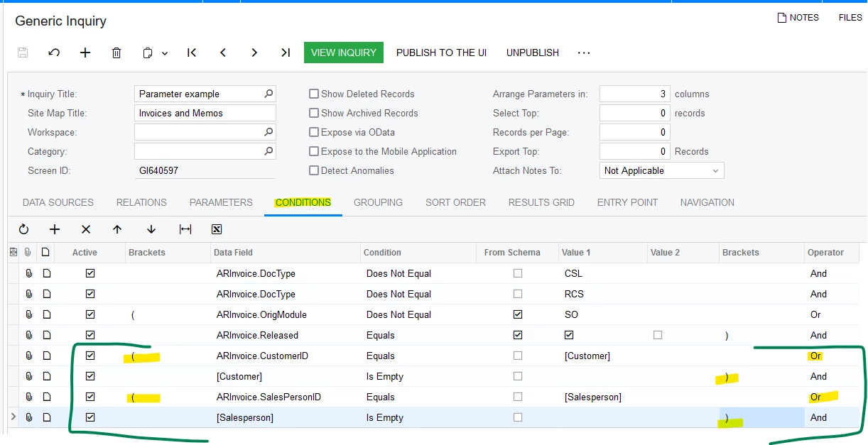The image size is (868, 445).
Task: Refresh the conditions grid
Action: click(23, 229)
